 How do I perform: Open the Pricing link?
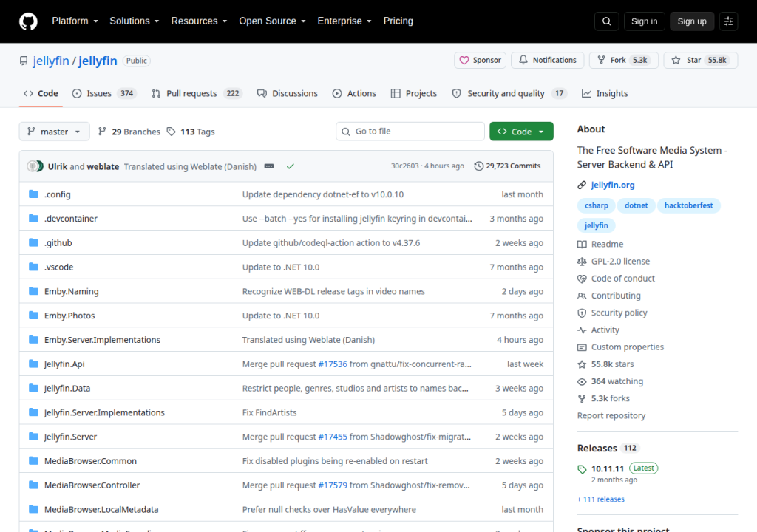pyautogui.click(x=398, y=21)
